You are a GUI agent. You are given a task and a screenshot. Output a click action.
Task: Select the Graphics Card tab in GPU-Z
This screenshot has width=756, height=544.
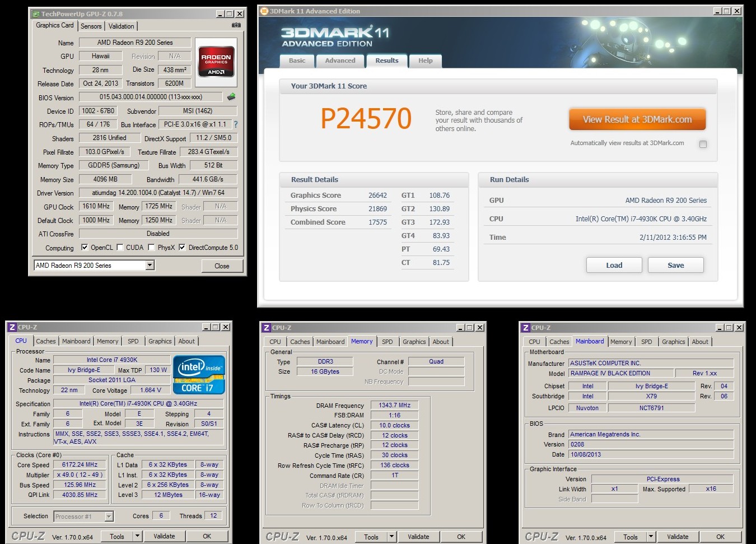pos(55,25)
